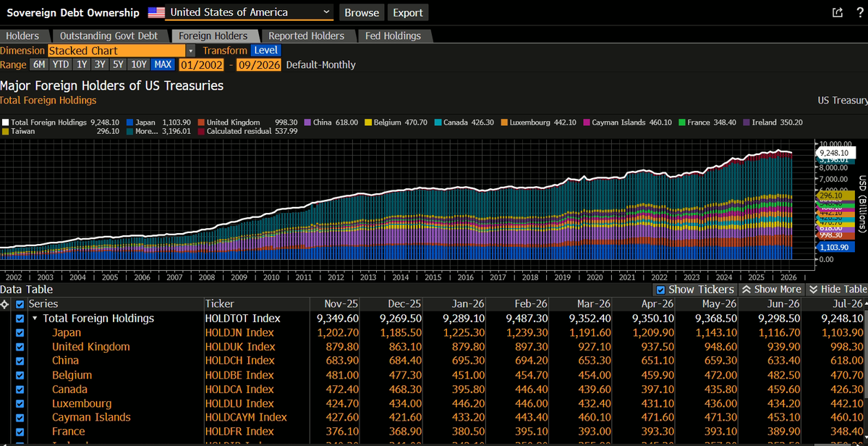Click the Level transform button

[265, 51]
